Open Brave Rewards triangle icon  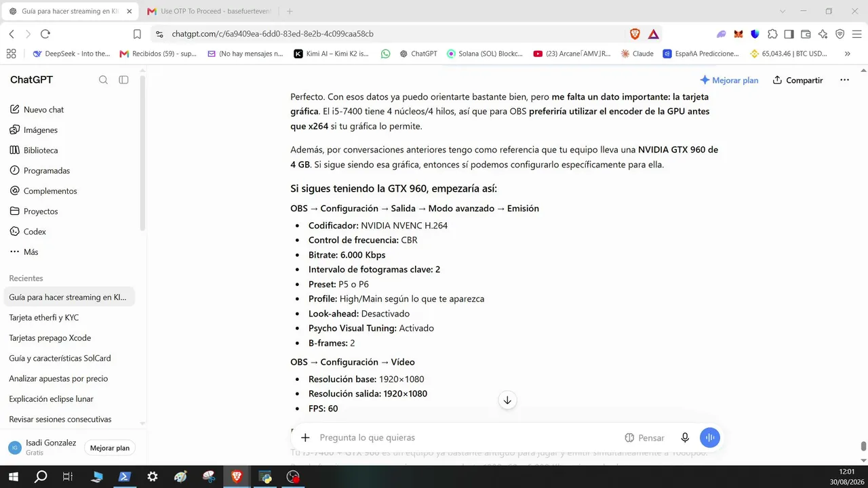point(653,34)
